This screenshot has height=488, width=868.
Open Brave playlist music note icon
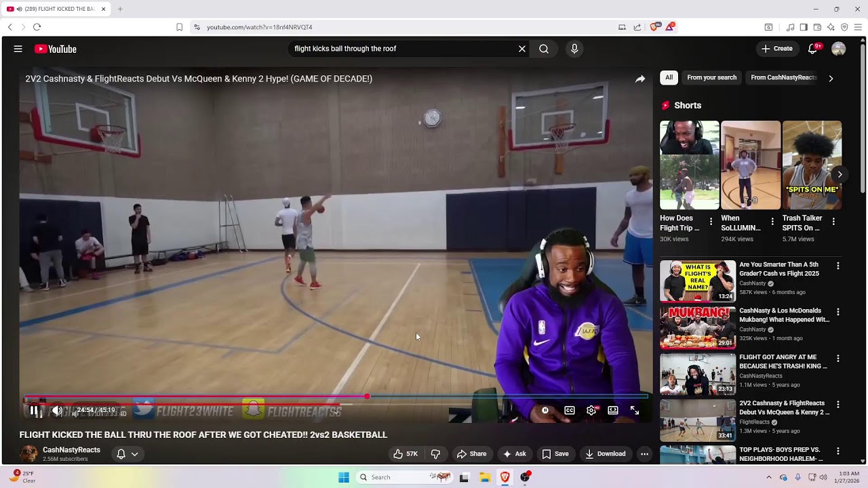coord(790,27)
